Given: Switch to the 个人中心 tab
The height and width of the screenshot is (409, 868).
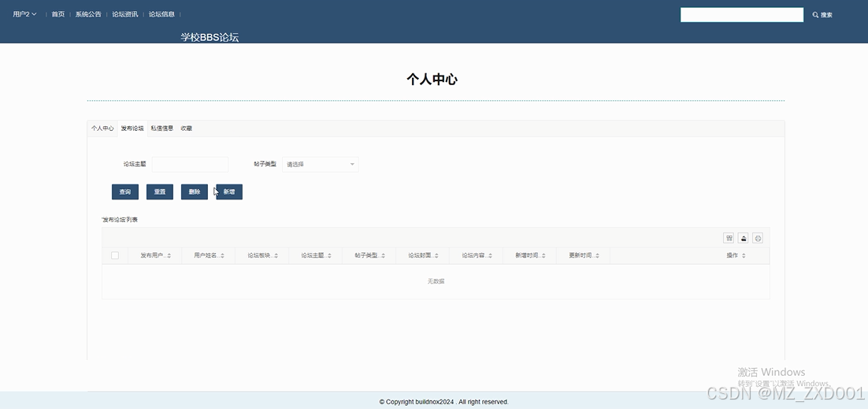Looking at the screenshot, I should 102,128.
